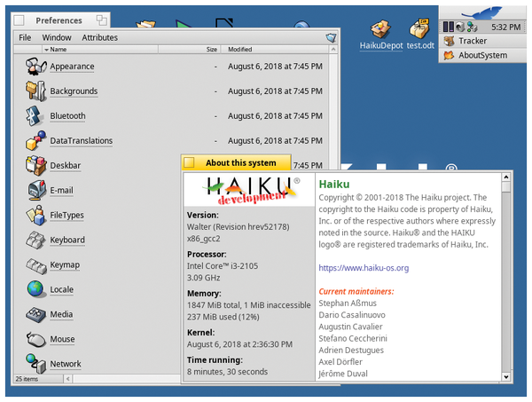Click the About window scroll up arrow
This screenshot has height=402, width=532.
point(506,177)
